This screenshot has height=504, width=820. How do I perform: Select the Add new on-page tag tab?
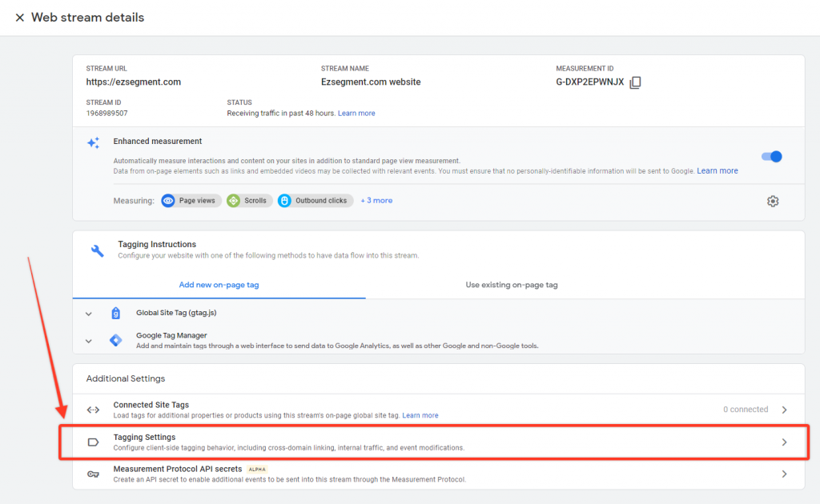(x=219, y=285)
